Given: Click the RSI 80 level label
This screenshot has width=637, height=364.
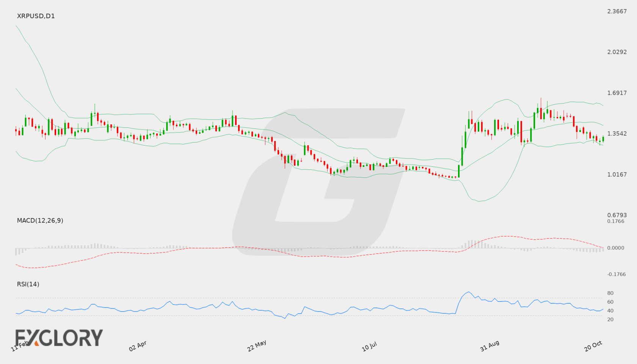Looking at the screenshot, I should point(610,293).
